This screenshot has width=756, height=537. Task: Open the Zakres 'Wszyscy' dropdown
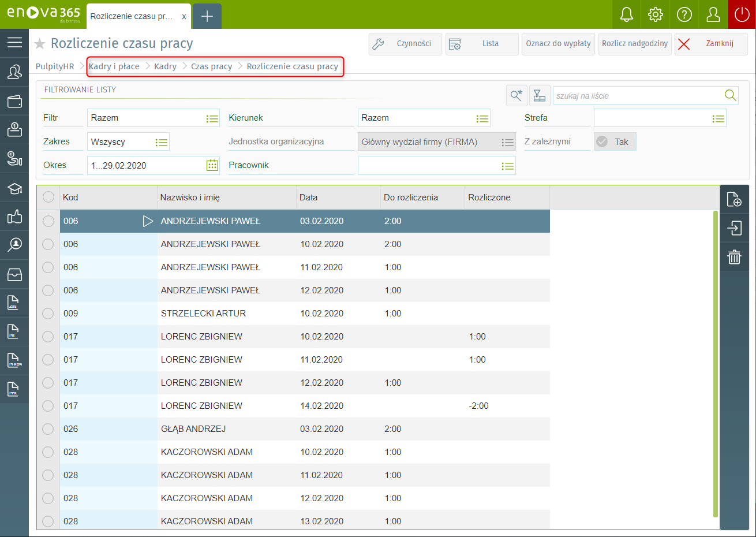(161, 142)
